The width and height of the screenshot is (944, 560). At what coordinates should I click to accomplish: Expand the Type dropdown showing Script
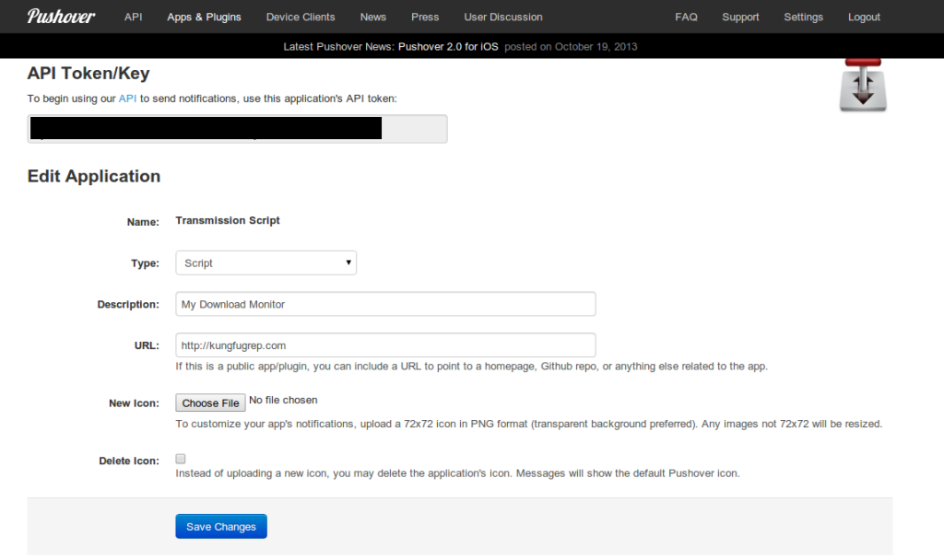pos(266,262)
